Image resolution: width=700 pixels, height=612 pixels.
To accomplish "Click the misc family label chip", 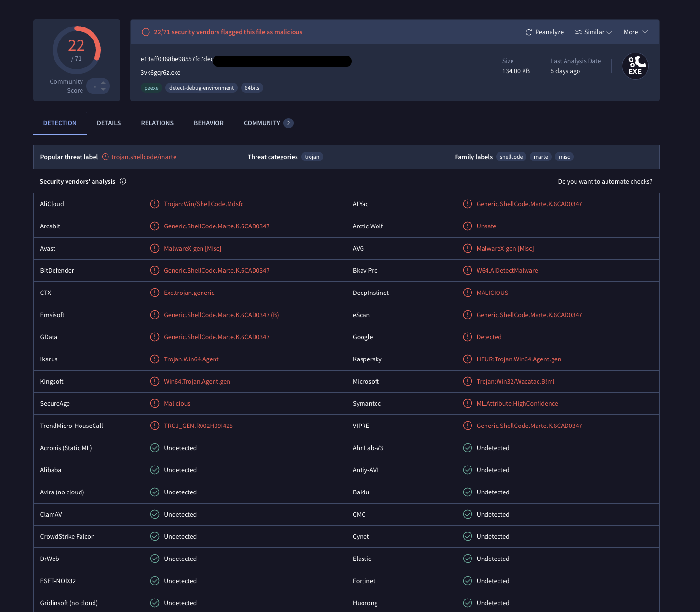I will click(565, 157).
